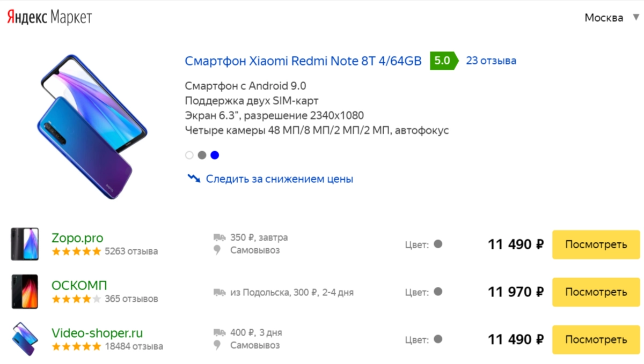Select the white color option

coord(189,155)
